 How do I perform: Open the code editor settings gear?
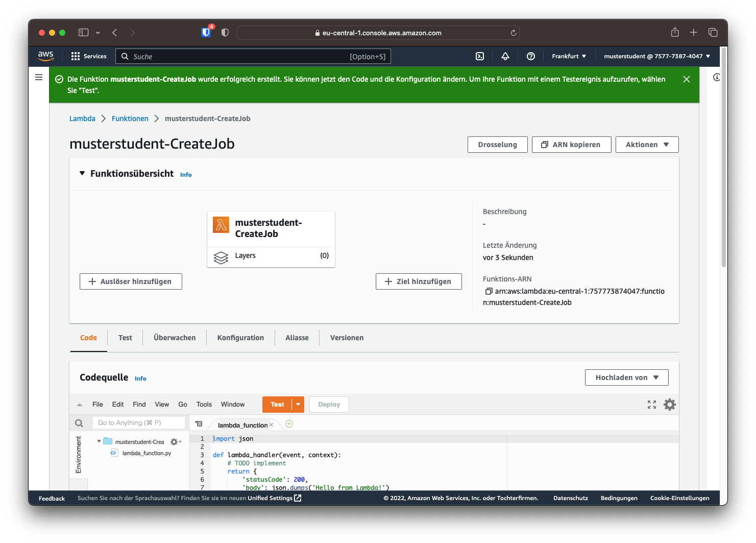pos(670,405)
